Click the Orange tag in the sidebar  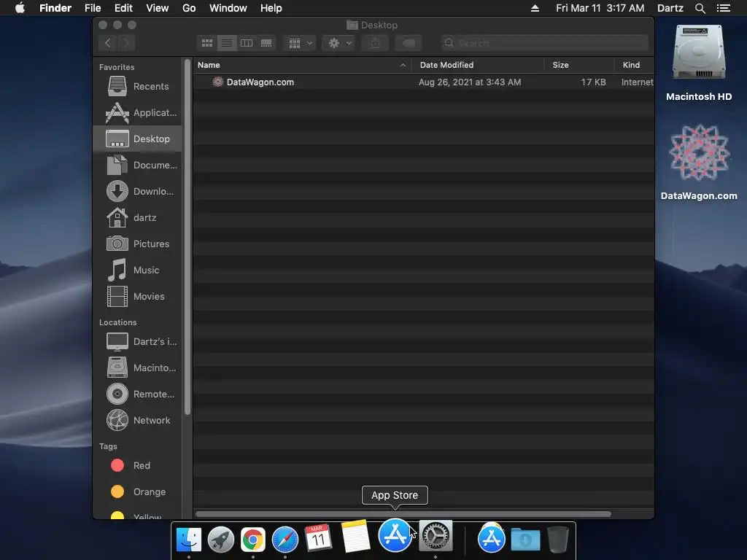[138, 492]
